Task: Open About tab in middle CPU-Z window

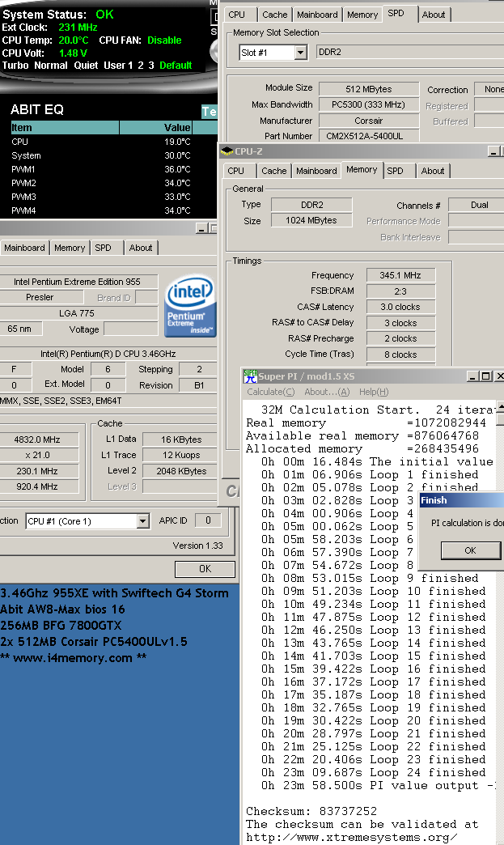Action: [433, 171]
